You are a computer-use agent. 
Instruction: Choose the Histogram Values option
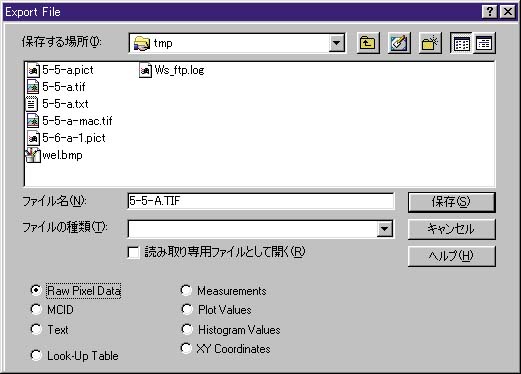[x=230, y=330]
